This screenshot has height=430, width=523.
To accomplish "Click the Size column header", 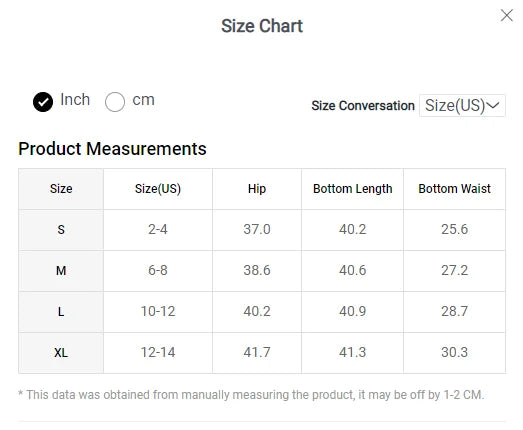I will click(61, 189).
